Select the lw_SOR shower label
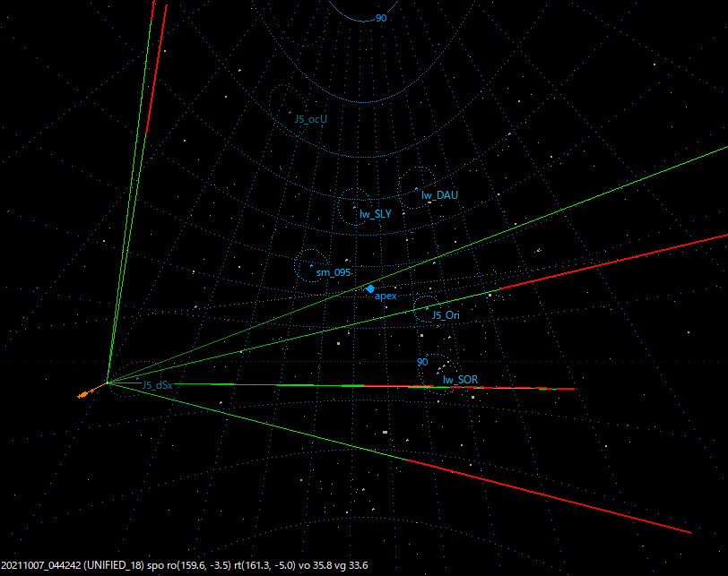The image size is (728, 576). [x=459, y=379]
